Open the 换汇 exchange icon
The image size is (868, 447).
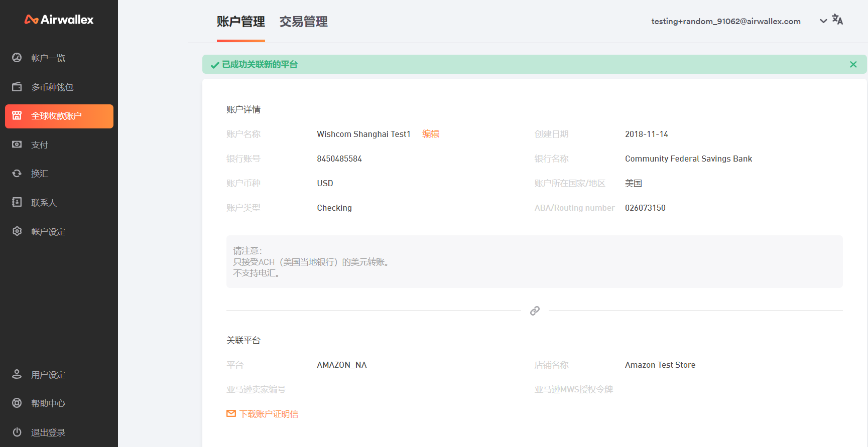17,174
